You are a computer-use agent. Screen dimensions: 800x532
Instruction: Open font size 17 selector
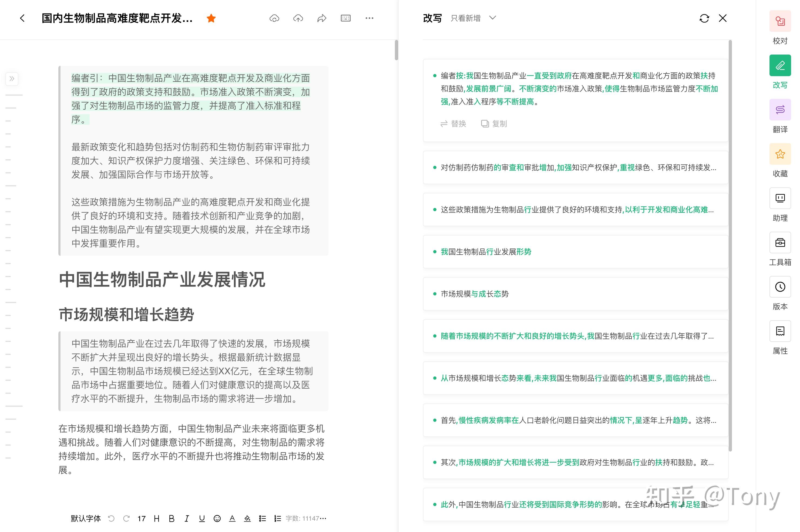pos(142,518)
